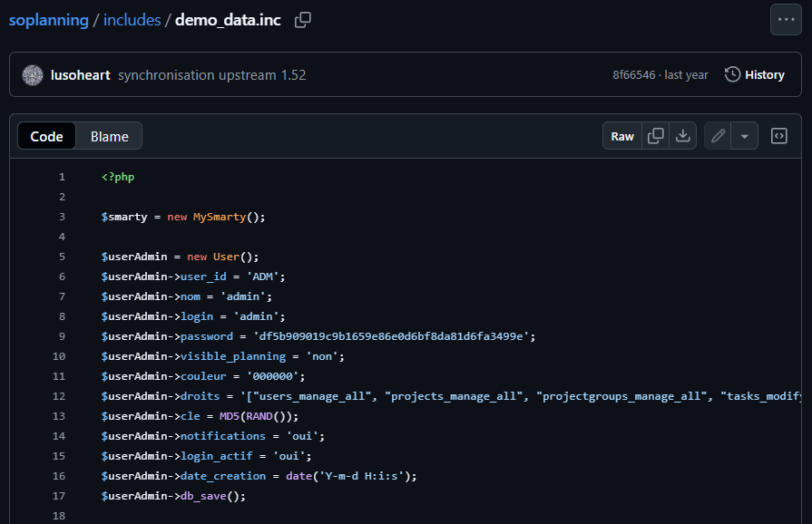
Task: Go to the soplanning repository root
Action: tap(49, 20)
